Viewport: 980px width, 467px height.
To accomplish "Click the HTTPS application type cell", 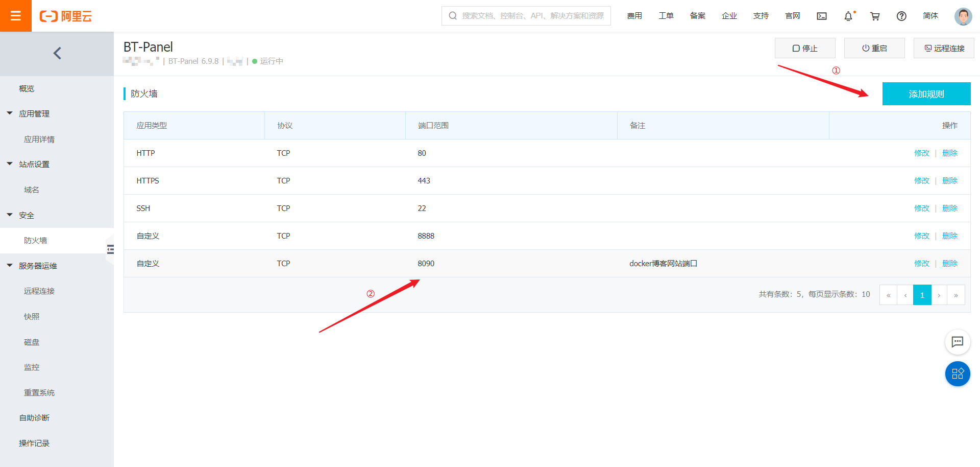I will pos(148,181).
